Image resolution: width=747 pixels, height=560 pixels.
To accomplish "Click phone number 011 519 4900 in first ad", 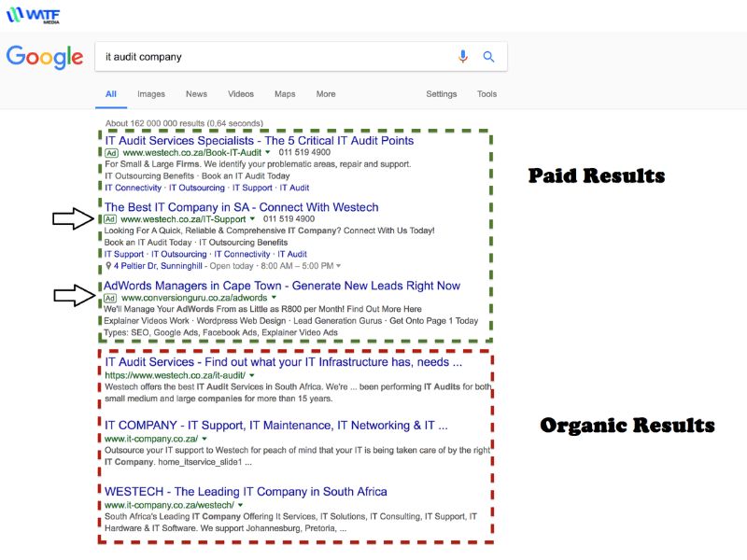I will (304, 152).
